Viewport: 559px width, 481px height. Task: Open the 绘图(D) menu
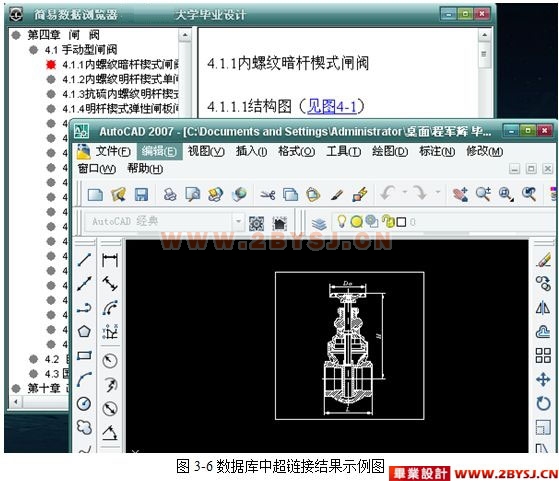point(390,152)
